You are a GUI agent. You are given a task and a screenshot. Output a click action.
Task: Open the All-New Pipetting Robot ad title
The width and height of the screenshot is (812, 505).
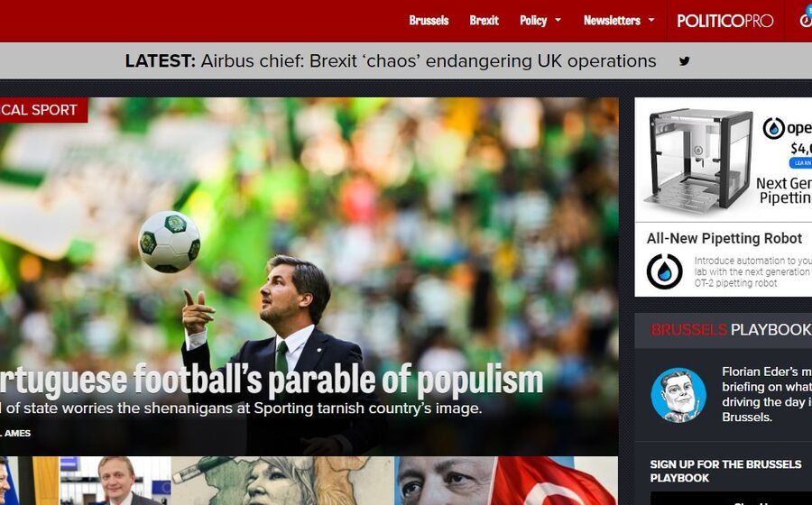pyautogui.click(x=724, y=239)
